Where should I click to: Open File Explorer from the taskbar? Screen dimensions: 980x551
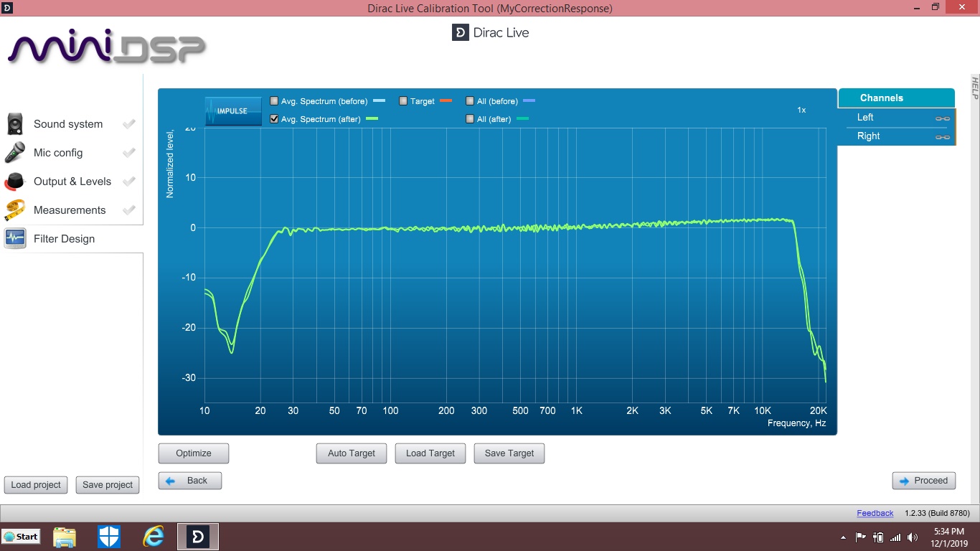click(x=65, y=537)
